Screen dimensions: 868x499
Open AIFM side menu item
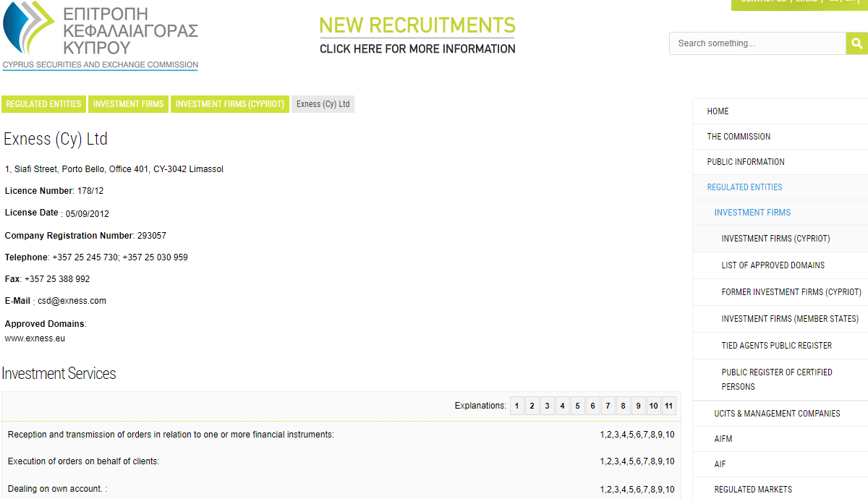(780, 439)
